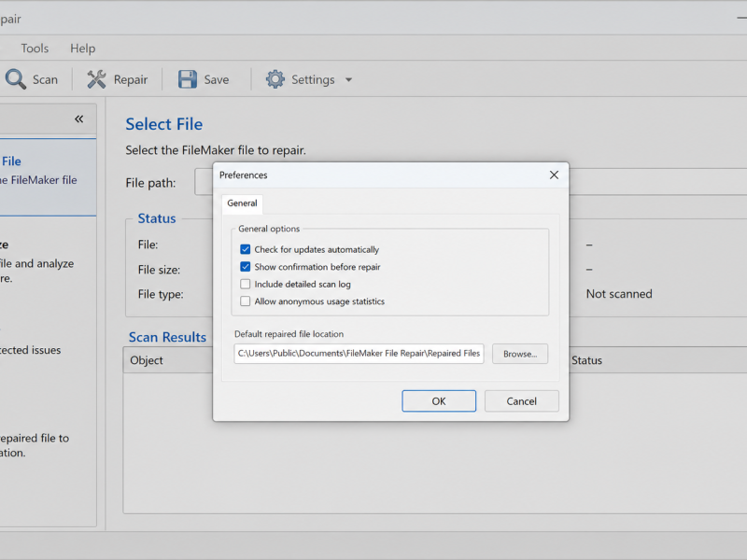Click the Object column header

(147, 360)
